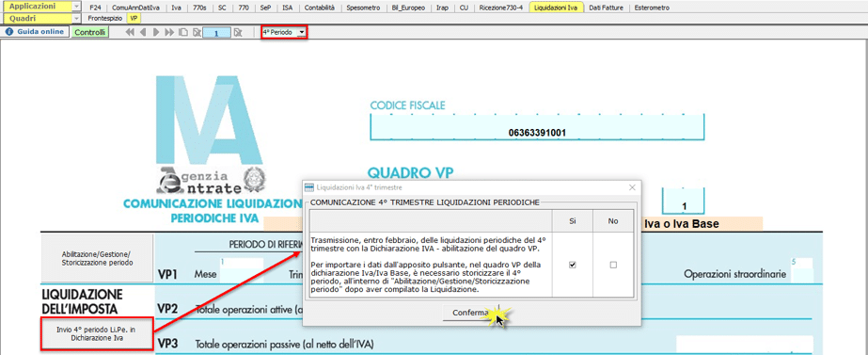The height and width of the screenshot is (355, 868).
Task: Go to previous page arrow
Action: [x=143, y=33]
